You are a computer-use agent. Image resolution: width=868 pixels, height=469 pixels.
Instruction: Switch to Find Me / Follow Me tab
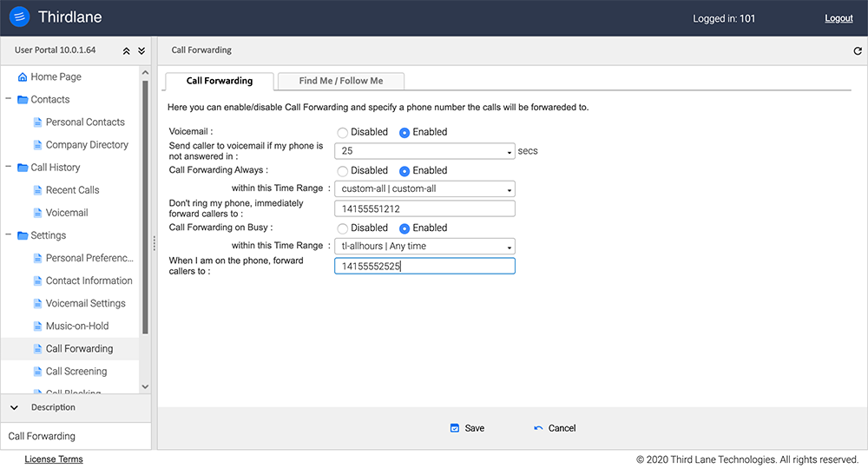click(x=340, y=81)
